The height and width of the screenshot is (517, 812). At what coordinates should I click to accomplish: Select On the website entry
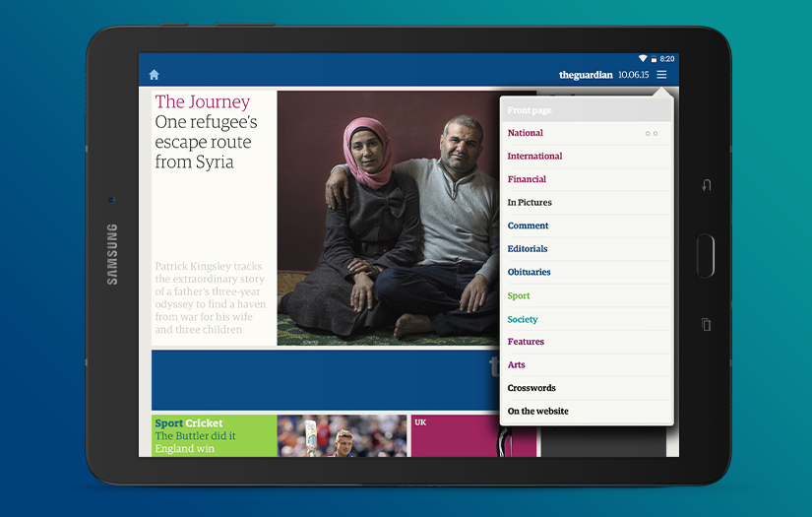(x=587, y=412)
